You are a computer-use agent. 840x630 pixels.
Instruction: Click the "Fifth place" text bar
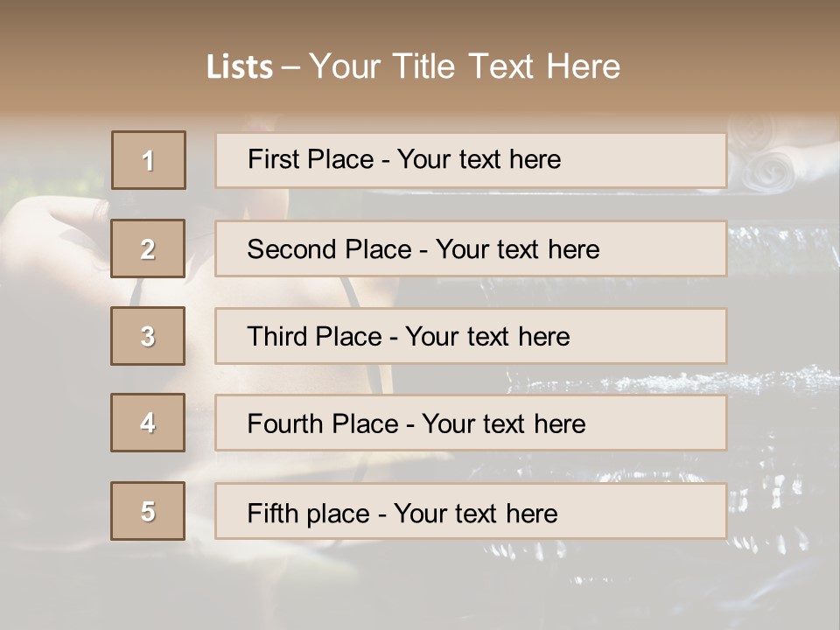[471, 512]
